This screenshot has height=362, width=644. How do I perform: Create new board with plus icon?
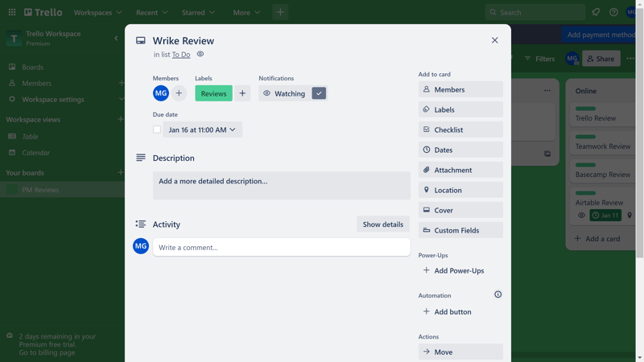(120, 172)
